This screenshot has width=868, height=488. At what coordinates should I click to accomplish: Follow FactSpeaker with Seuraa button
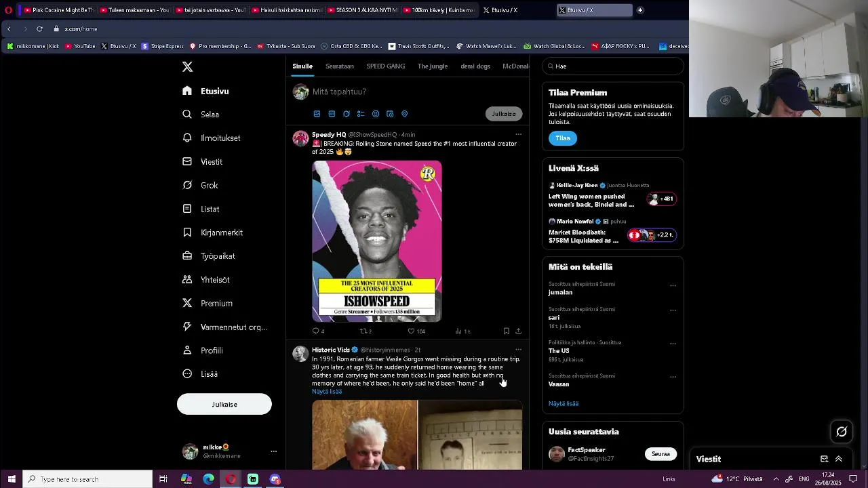coord(660,454)
